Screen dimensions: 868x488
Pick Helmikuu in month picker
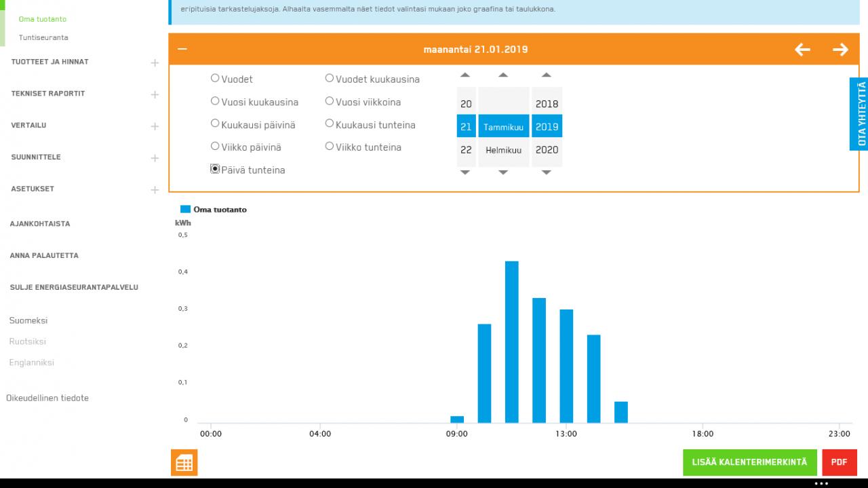504,150
